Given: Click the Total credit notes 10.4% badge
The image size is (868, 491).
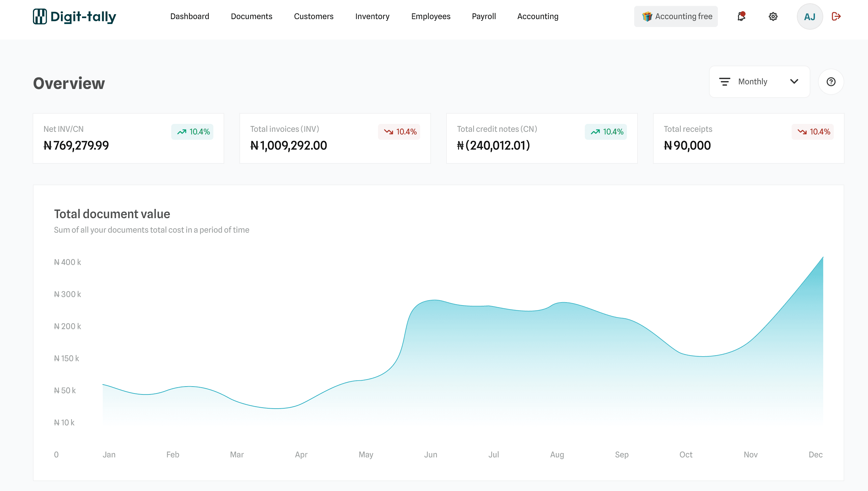Looking at the screenshot, I should pos(606,131).
